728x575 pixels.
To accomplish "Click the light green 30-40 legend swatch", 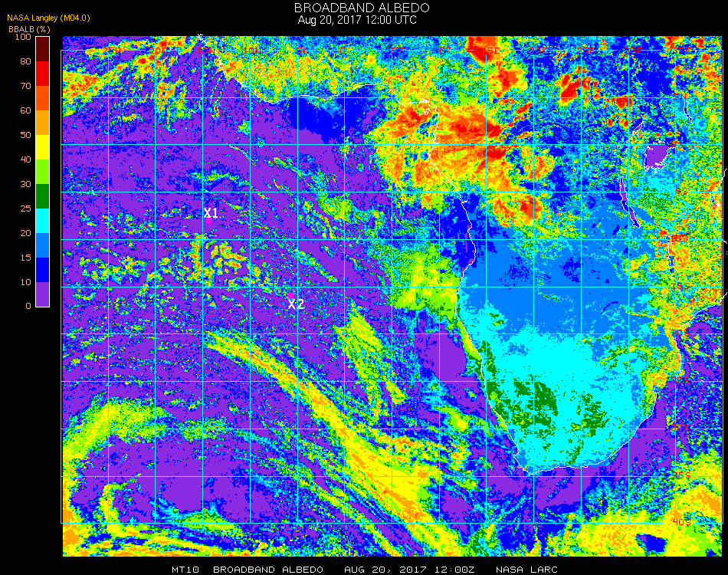I will (x=42, y=172).
